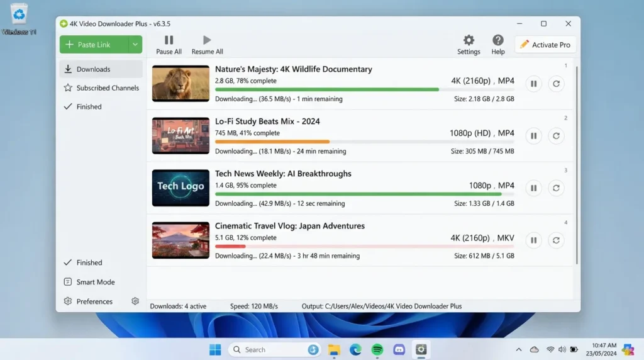Viewport: 644px width, 360px height.
Task: Click "Downloads: 4 active" in status bar
Action: (x=178, y=306)
